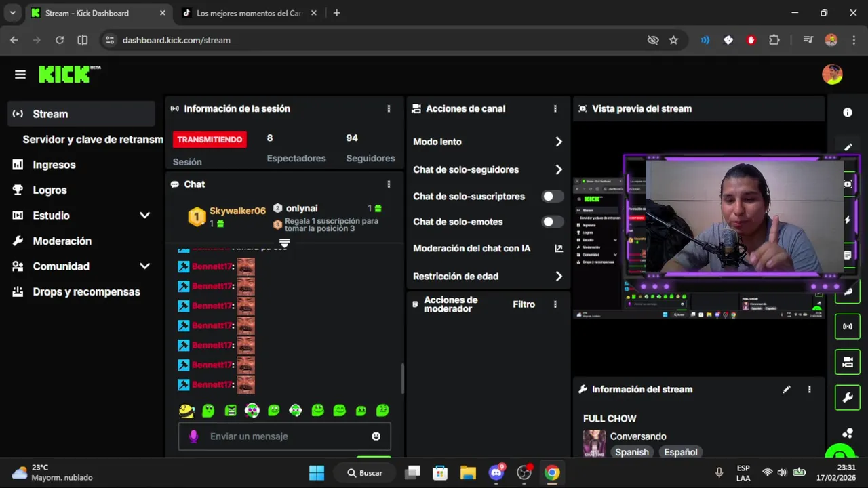Viewport: 868px width, 488px height.
Task: Expand the Estudio sidebar section
Action: pos(144,216)
